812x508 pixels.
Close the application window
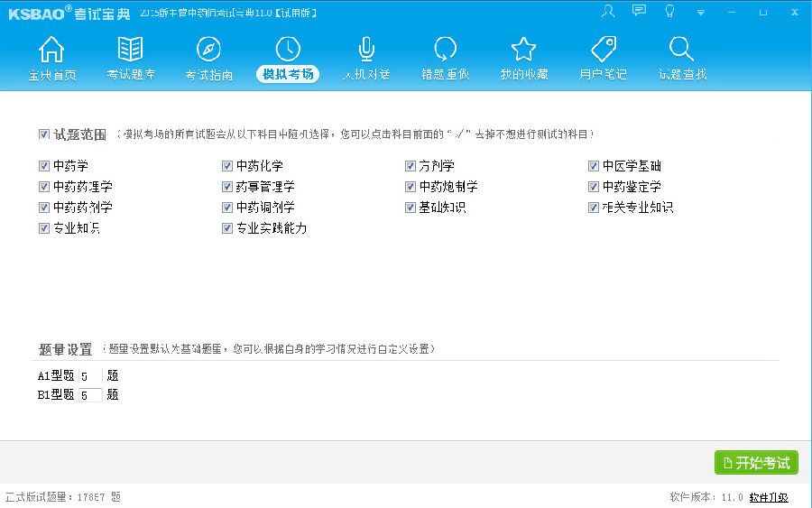click(795, 12)
